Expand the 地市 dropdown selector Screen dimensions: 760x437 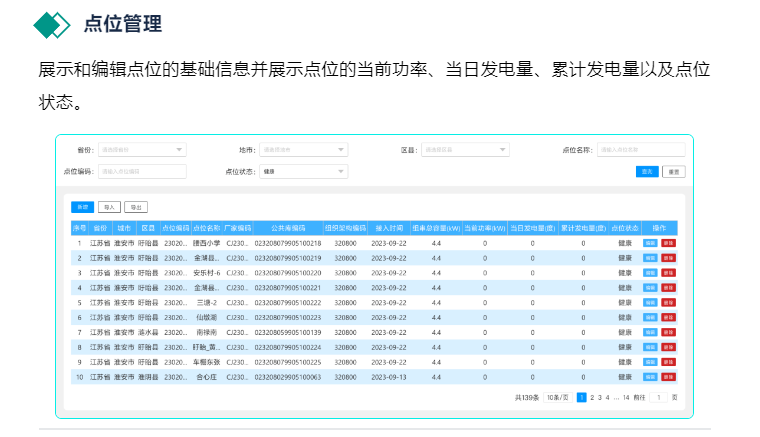[304, 150]
